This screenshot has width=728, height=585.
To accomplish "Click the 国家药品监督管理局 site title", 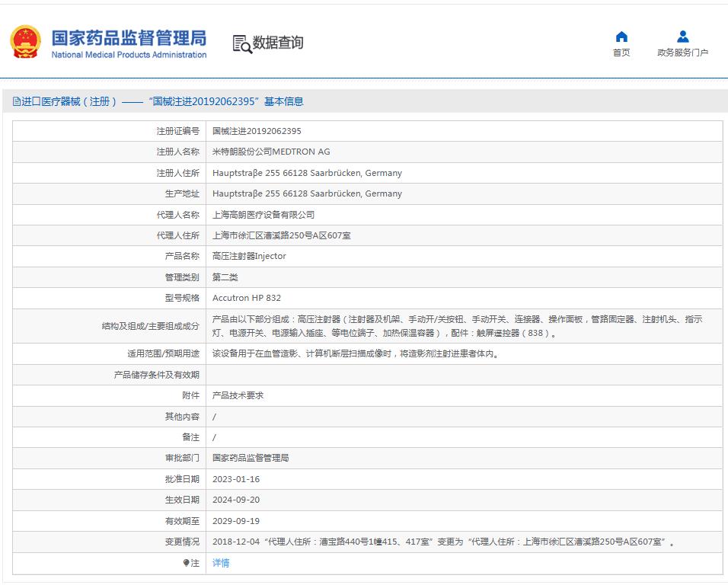I will click(x=129, y=37).
